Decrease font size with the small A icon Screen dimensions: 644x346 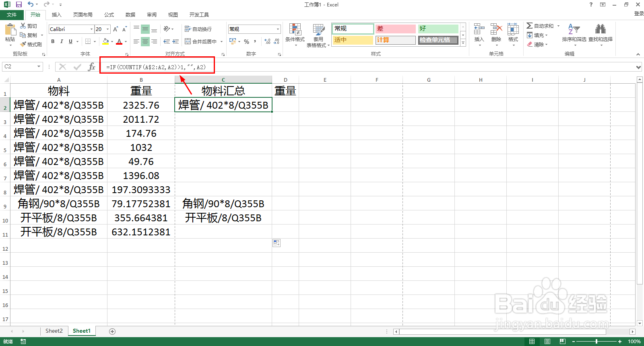pyautogui.click(x=124, y=29)
